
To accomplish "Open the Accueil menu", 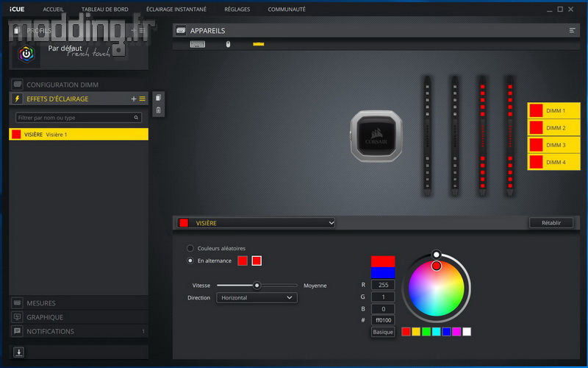I will tap(53, 10).
